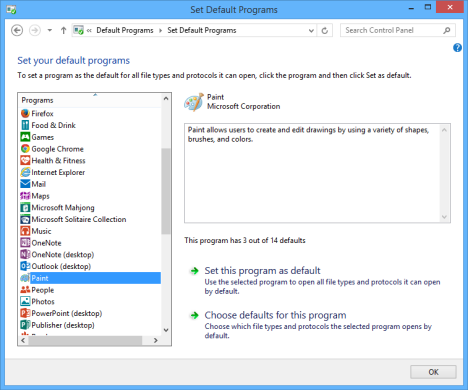This screenshot has width=468, height=390.
Task: Click the Programs list horizontal scrollbar thumb
Action: pos(85,340)
